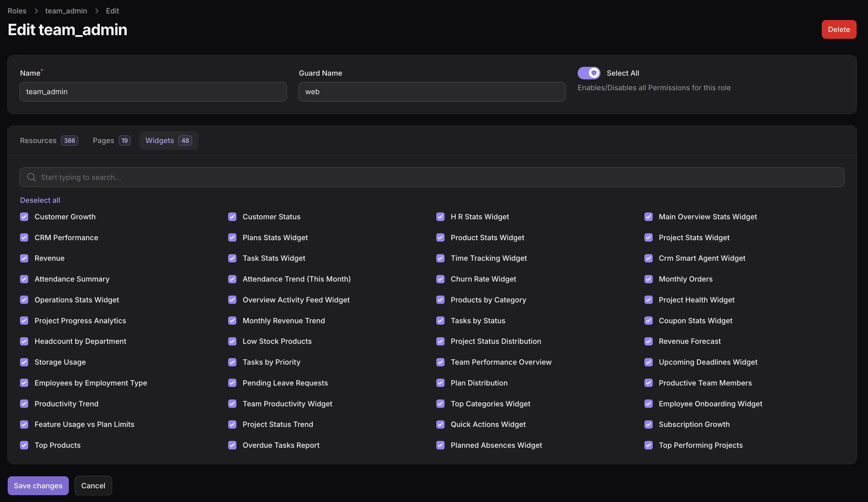
Task: Click Upcoming Deadlines Widget label
Action: click(708, 362)
